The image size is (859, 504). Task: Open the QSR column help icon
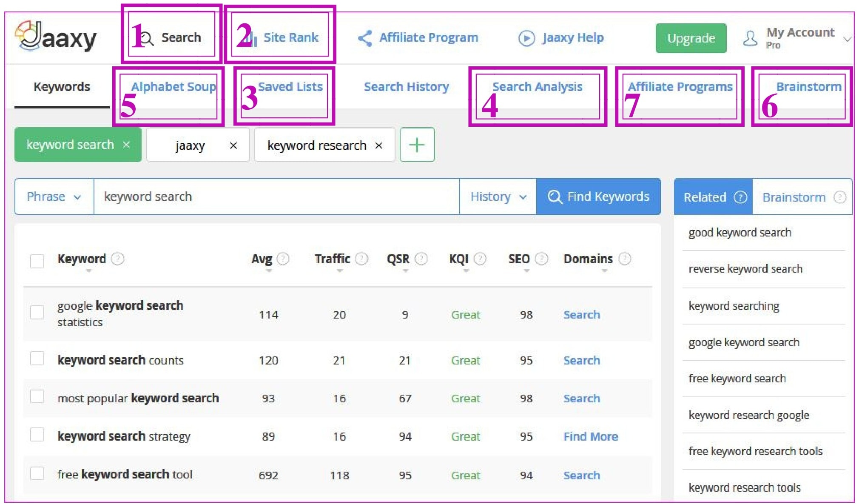click(x=421, y=259)
